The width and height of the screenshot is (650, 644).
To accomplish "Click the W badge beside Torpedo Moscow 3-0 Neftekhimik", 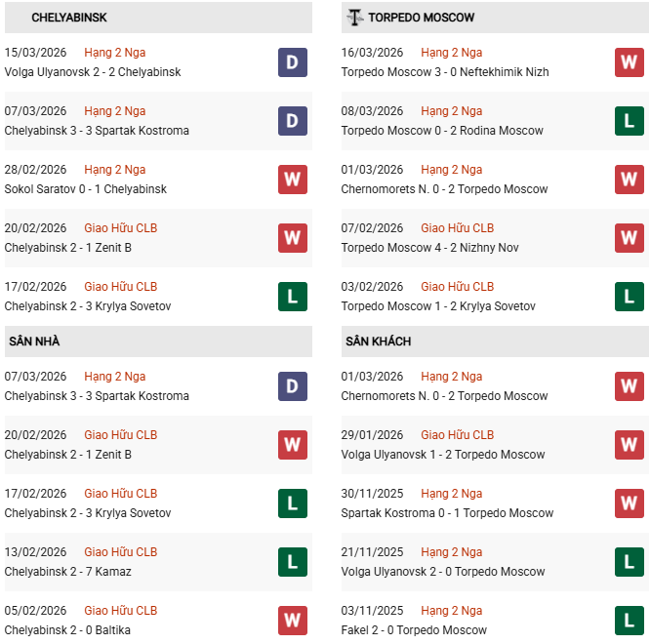I will (x=629, y=62).
